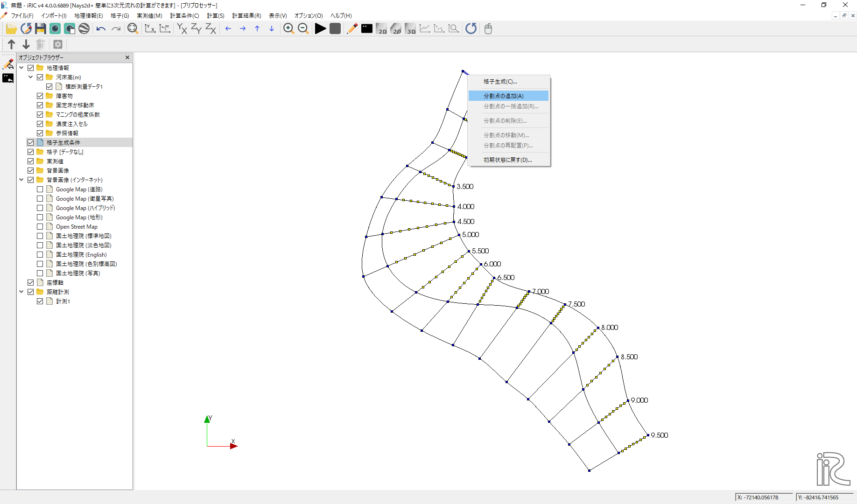Toggle the 障害物 checkbox
The image size is (857, 504).
(x=40, y=96)
